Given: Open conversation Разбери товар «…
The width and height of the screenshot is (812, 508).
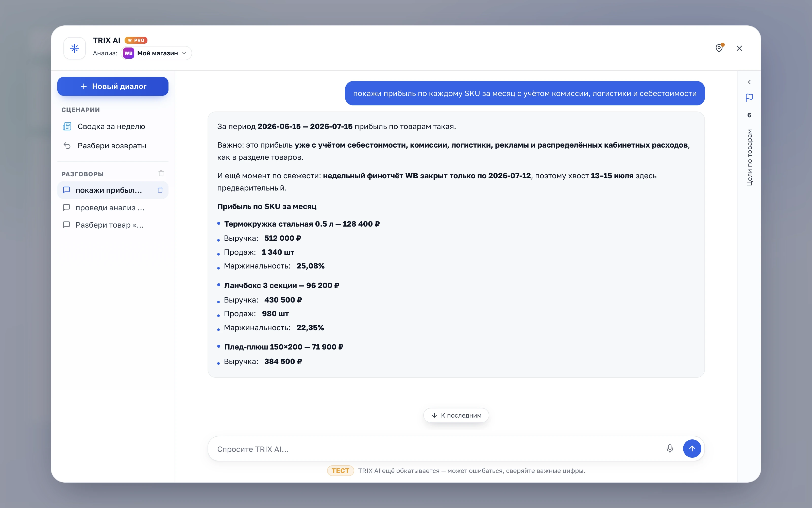Looking at the screenshot, I should pyautogui.click(x=113, y=225).
